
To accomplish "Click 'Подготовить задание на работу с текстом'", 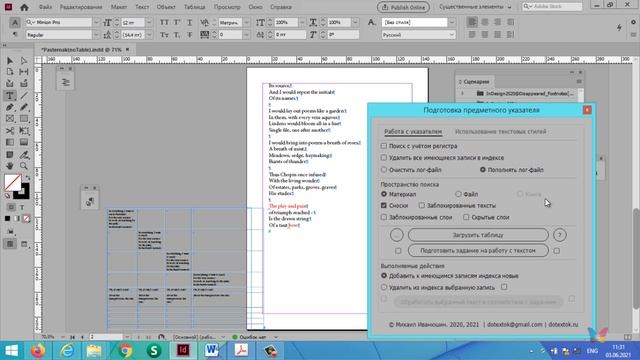I will [478, 251].
